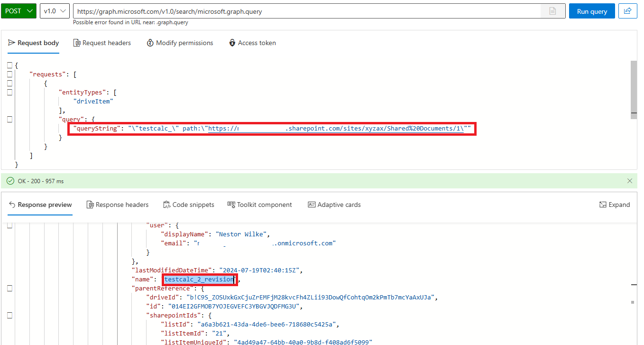Collapse the "user" object in response

[10, 225]
